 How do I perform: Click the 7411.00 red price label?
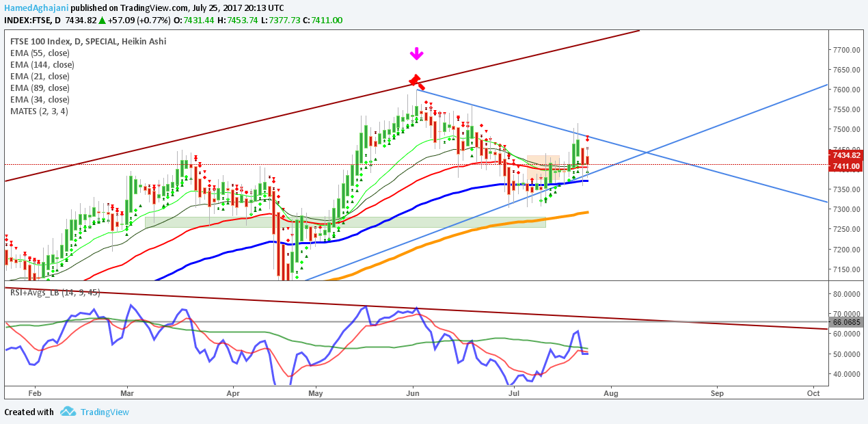pos(846,166)
